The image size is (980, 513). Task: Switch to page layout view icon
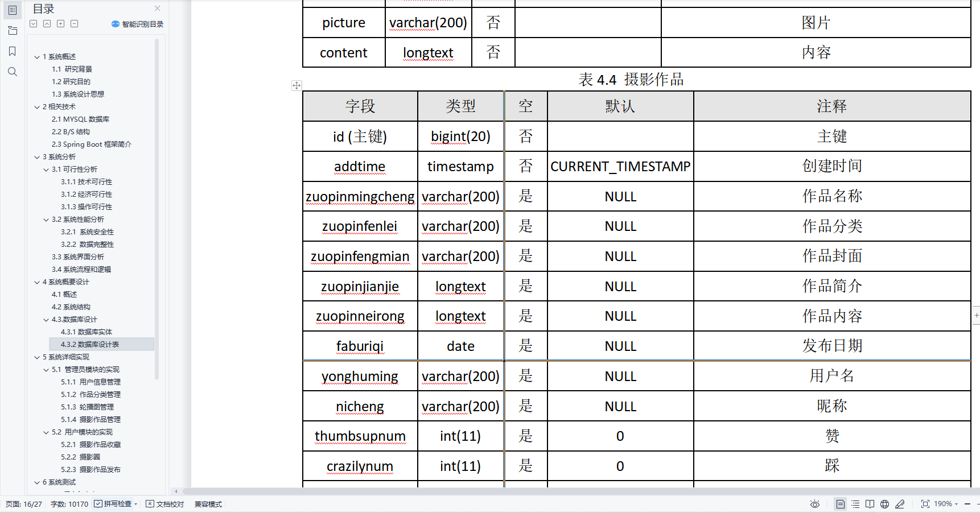[x=840, y=504]
